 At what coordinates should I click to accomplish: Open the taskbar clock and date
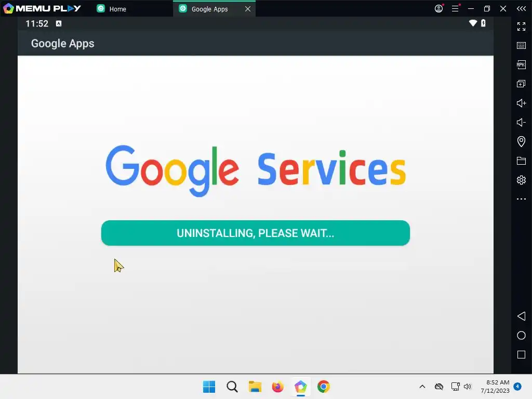pyautogui.click(x=495, y=387)
